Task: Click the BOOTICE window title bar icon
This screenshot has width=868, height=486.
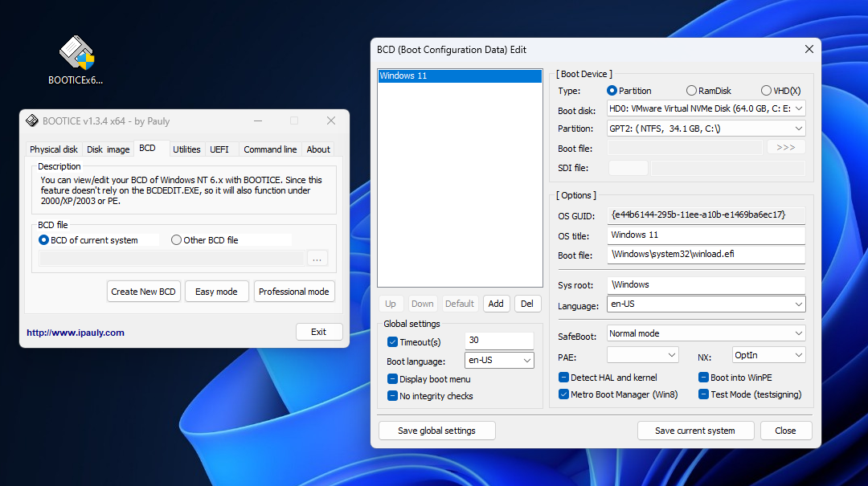Action: tap(32, 120)
